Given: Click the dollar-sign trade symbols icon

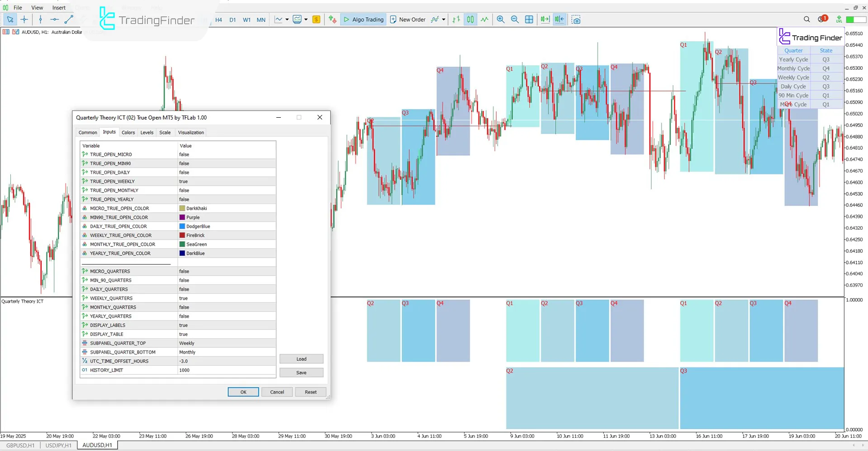Looking at the screenshot, I should tap(316, 19).
